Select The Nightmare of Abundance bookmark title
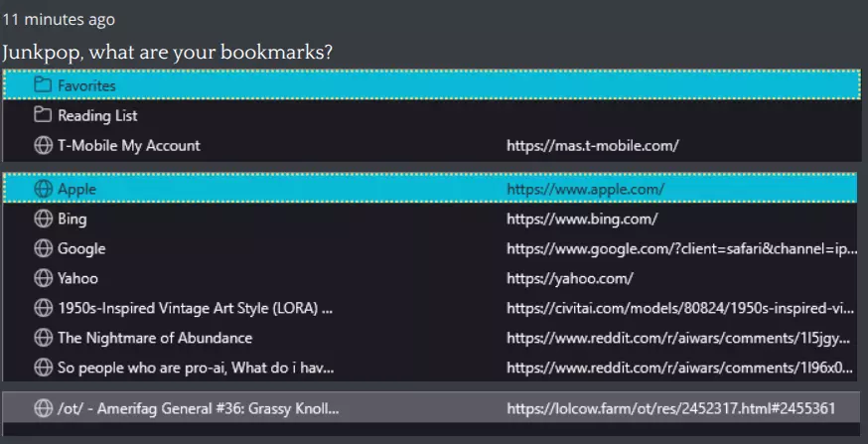Viewport: 868px width, 444px height. point(155,338)
